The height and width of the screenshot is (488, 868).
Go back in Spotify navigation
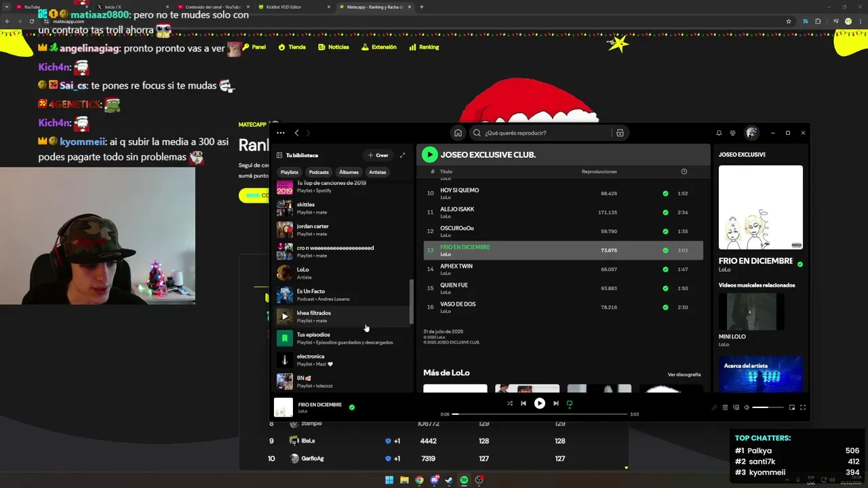tap(296, 133)
